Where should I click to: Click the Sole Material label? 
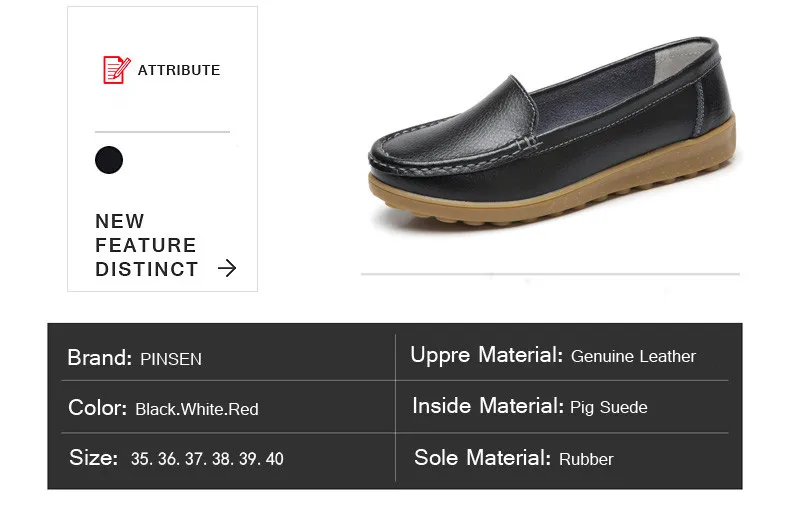point(482,458)
